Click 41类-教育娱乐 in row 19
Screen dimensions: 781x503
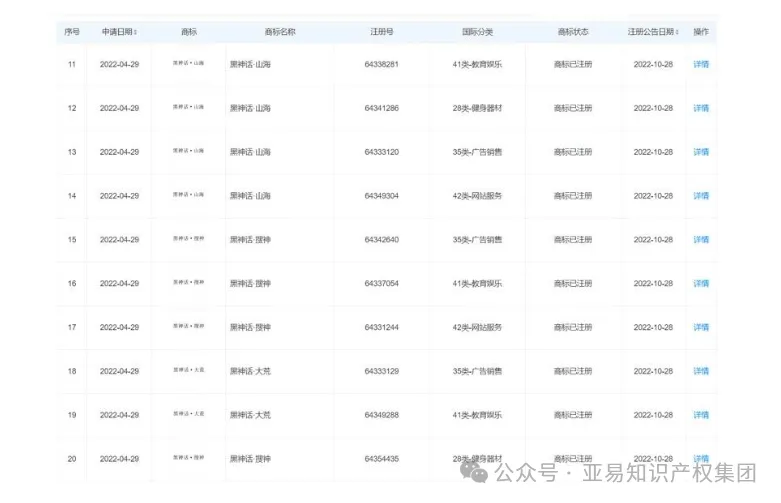(x=477, y=415)
